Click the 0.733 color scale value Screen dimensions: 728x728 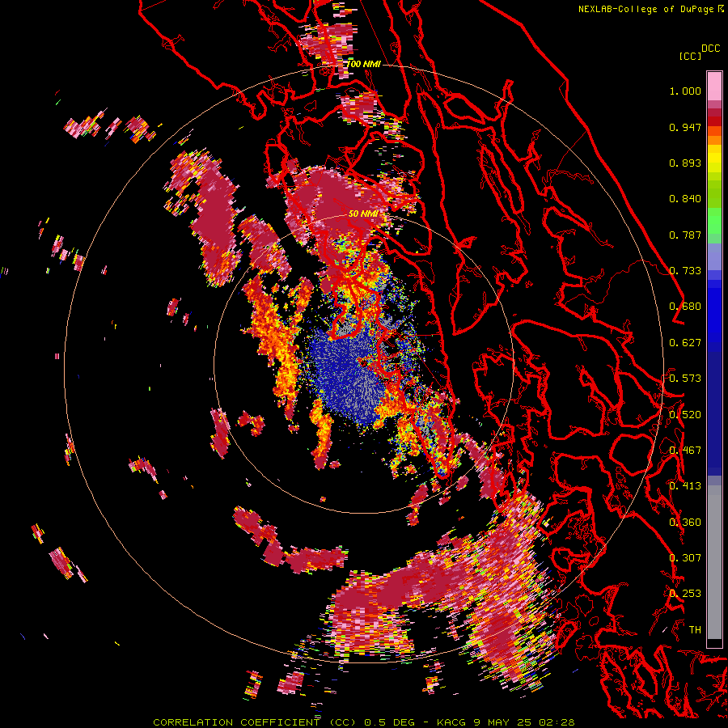pos(685,270)
